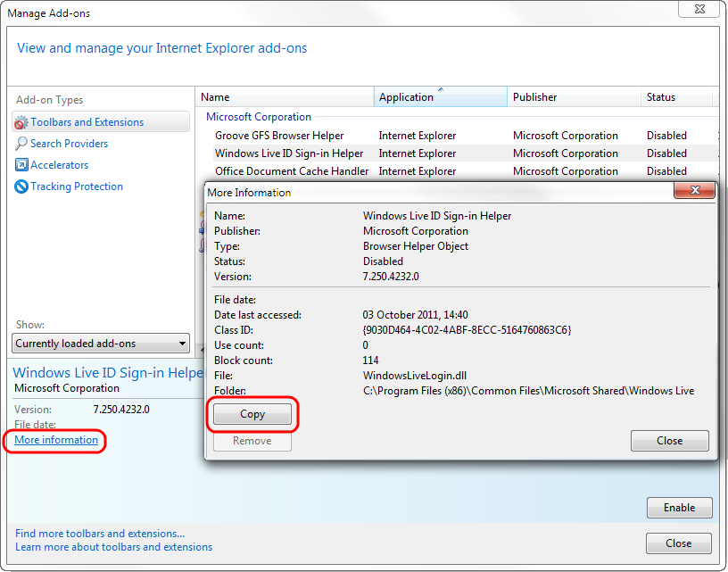The height and width of the screenshot is (572, 728).
Task: Click the Enable button
Action: click(679, 508)
